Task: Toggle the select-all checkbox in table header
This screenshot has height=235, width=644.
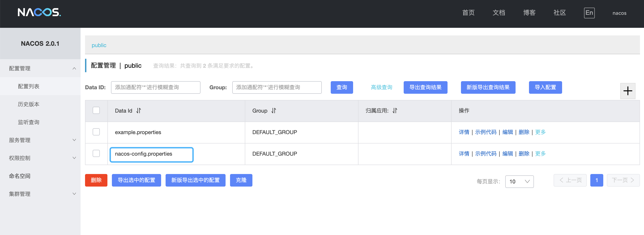Action: pyautogui.click(x=96, y=111)
